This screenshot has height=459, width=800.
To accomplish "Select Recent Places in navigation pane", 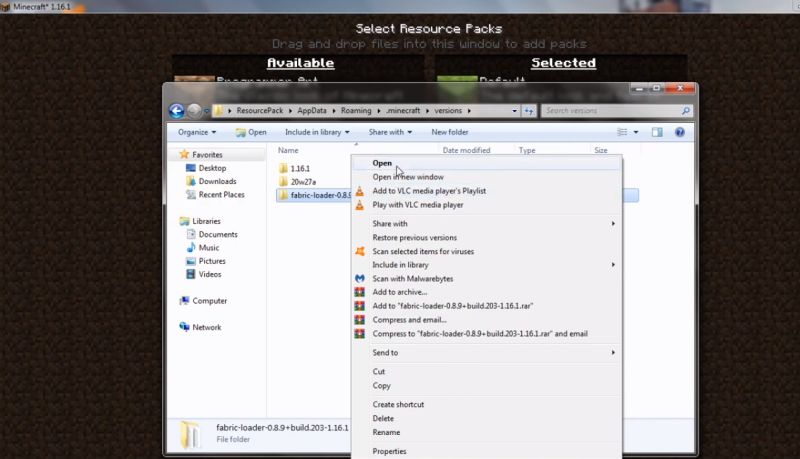I will [x=215, y=194].
